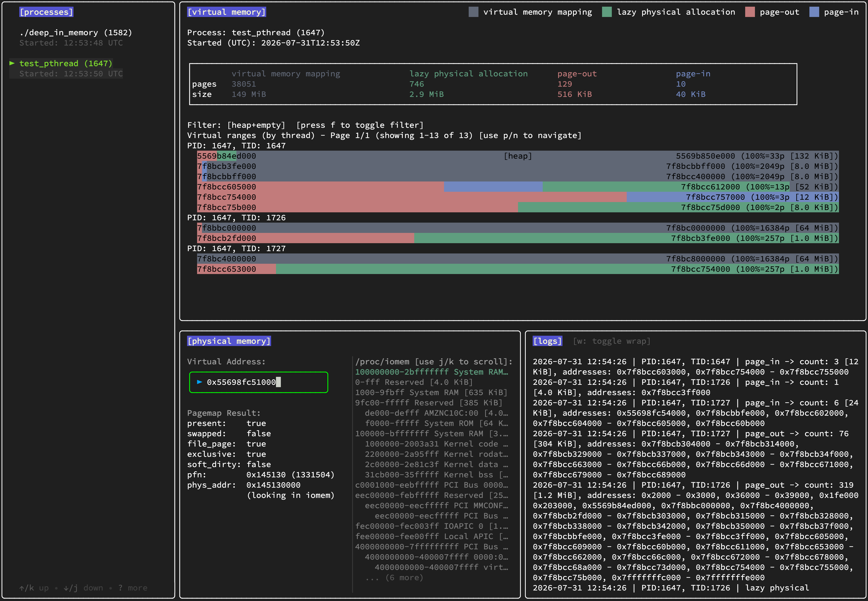Image resolution: width=868 pixels, height=601 pixels.
Task: Click the '? more' help hint
Action: tap(133, 588)
